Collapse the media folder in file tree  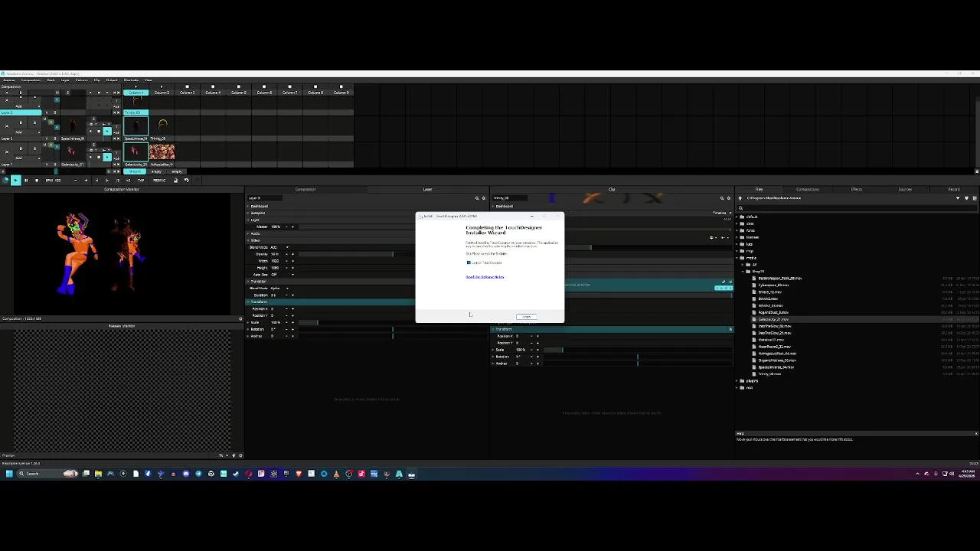[737, 258]
